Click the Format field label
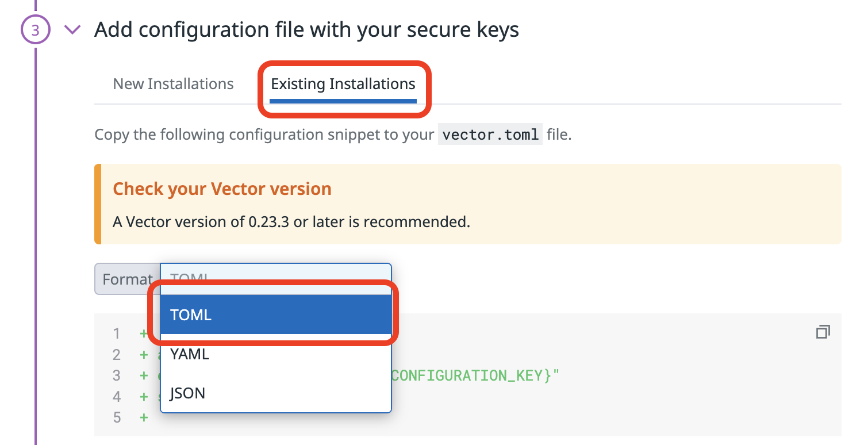This screenshot has width=868, height=445. [x=128, y=279]
